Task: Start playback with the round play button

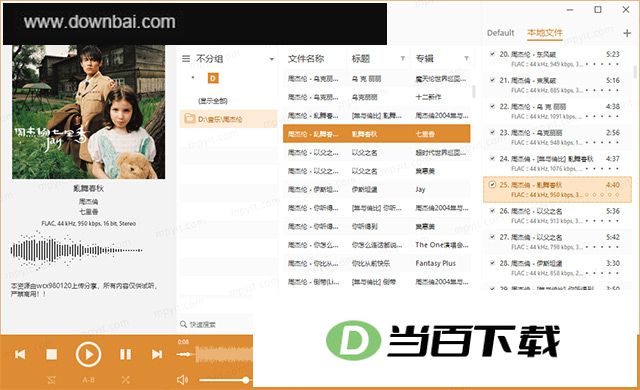Action: [x=88, y=354]
